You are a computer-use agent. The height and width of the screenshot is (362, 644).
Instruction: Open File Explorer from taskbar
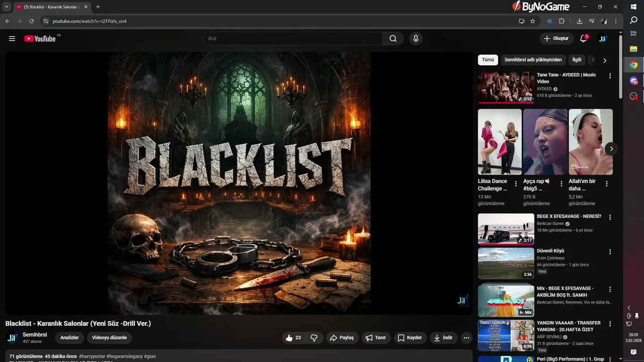[x=633, y=49]
